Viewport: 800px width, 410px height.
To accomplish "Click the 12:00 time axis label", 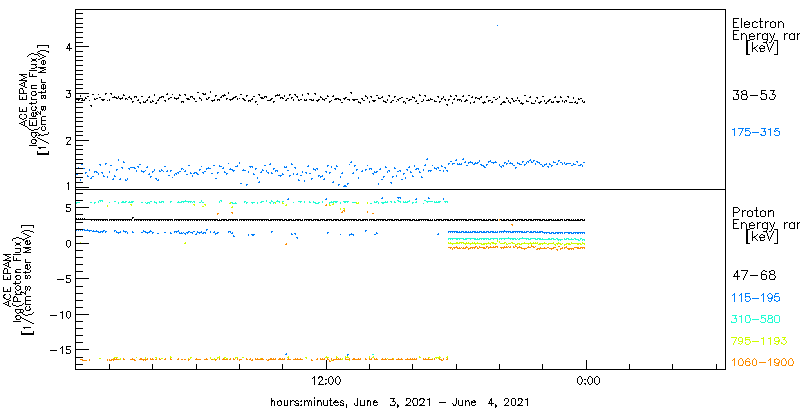I will click(326, 380).
